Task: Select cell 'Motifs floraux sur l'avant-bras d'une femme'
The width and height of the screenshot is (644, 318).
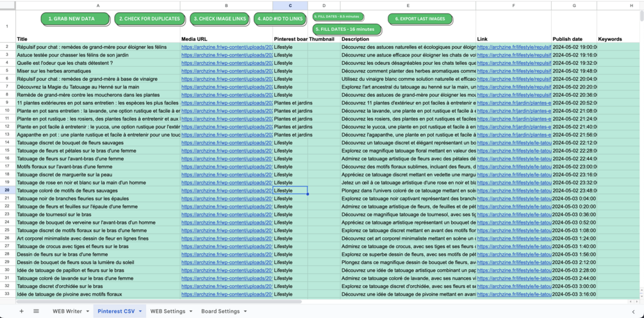Action: click(x=98, y=167)
